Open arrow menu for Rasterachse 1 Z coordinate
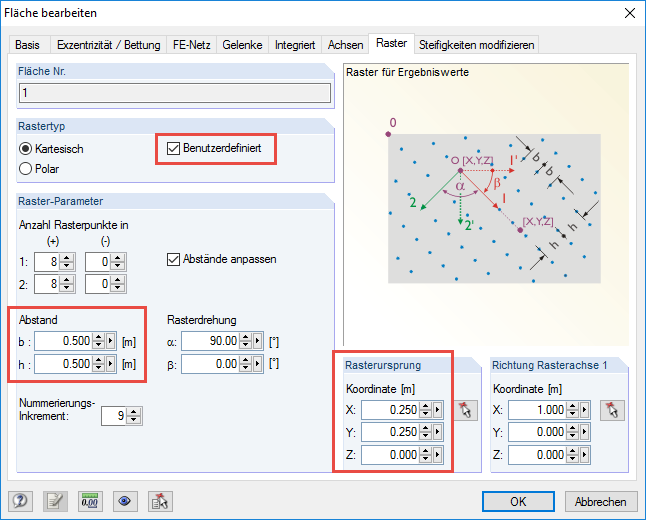Screen dimensions: 646x520 (x=584, y=455)
